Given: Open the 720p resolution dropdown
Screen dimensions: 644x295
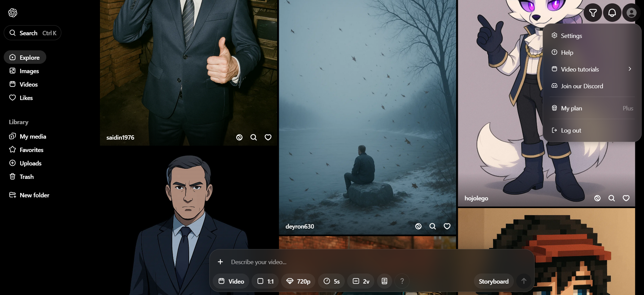Looking at the screenshot, I should click(x=298, y=281).
